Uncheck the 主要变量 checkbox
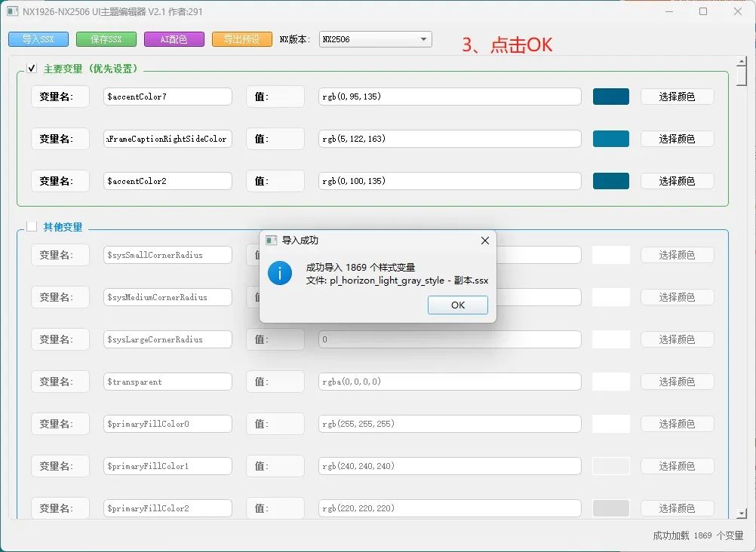The width and height of the screenshot is (756, 552). 32,68
